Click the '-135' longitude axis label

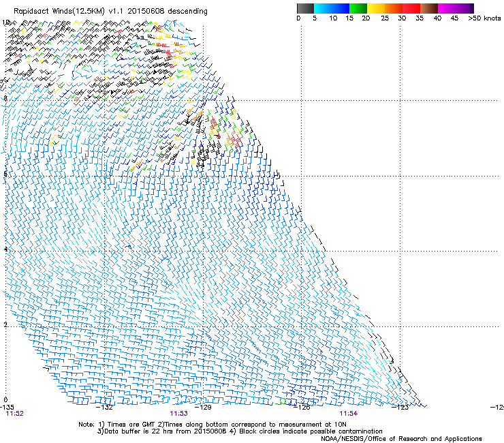pyautogui.click(x=7, y=408)
